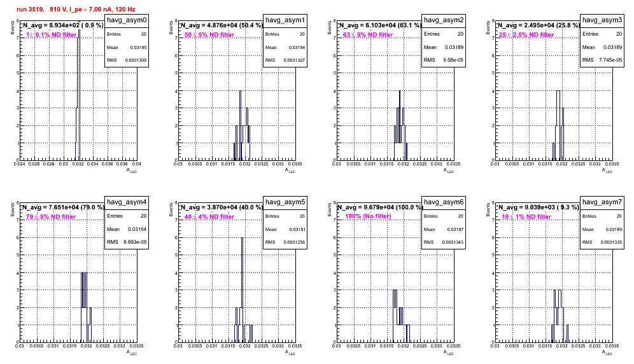Click the tall histogram peak in havg_asym0 plot
Viewport: 634px width, 364px height.
tap(79, 91)
